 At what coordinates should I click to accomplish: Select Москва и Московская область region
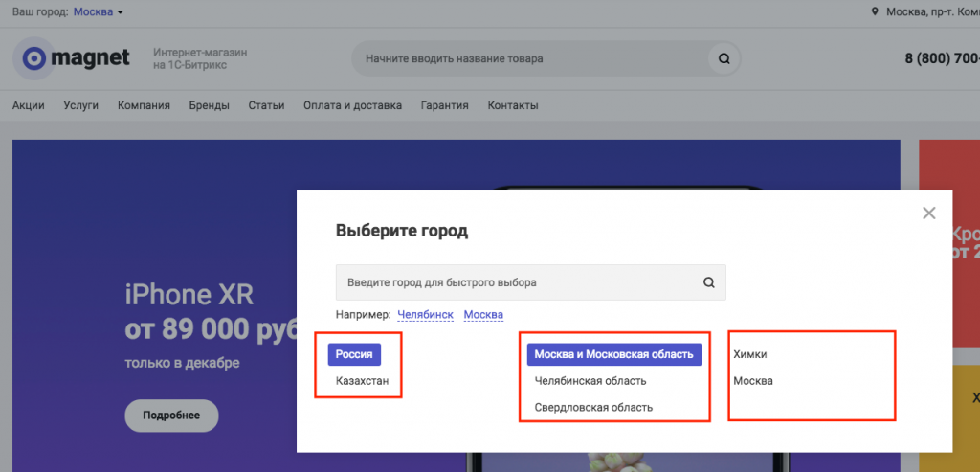614,354
